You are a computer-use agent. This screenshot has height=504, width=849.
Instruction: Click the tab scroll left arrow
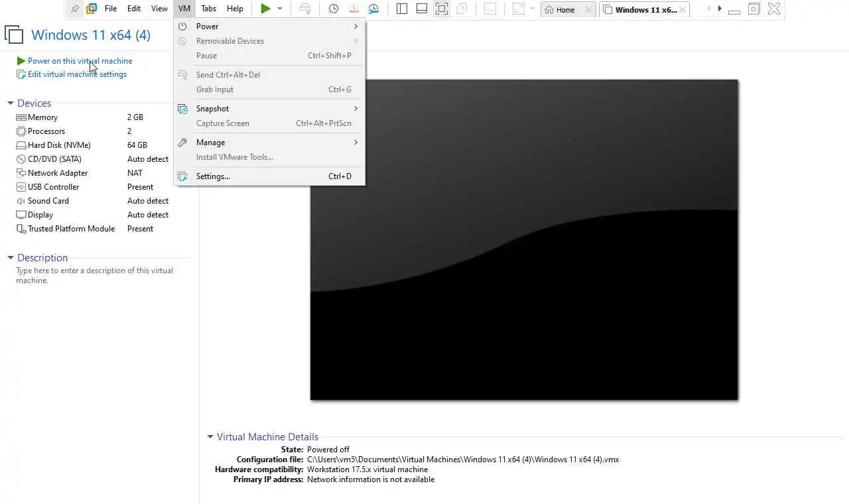[x=709, y=9]
